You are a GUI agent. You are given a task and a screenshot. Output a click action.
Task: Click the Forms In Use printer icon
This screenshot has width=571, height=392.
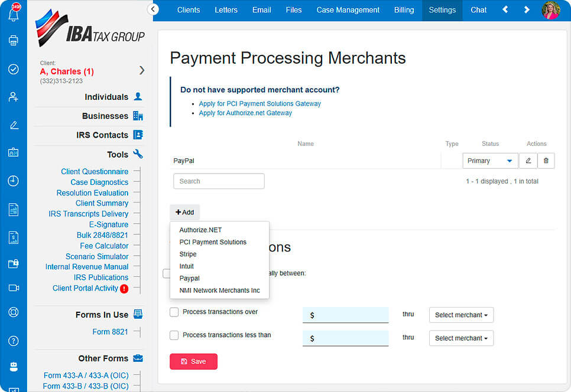[x=138, y=314]
